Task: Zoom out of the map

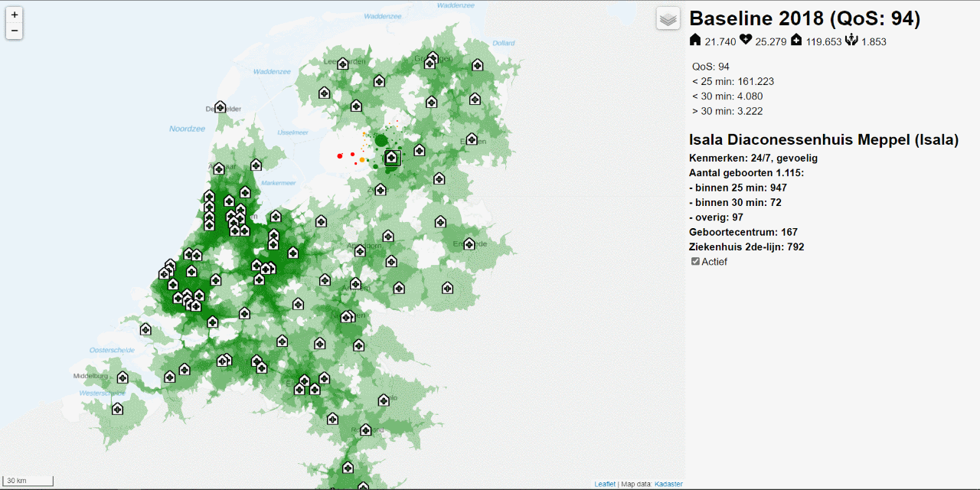Action: 15,31
